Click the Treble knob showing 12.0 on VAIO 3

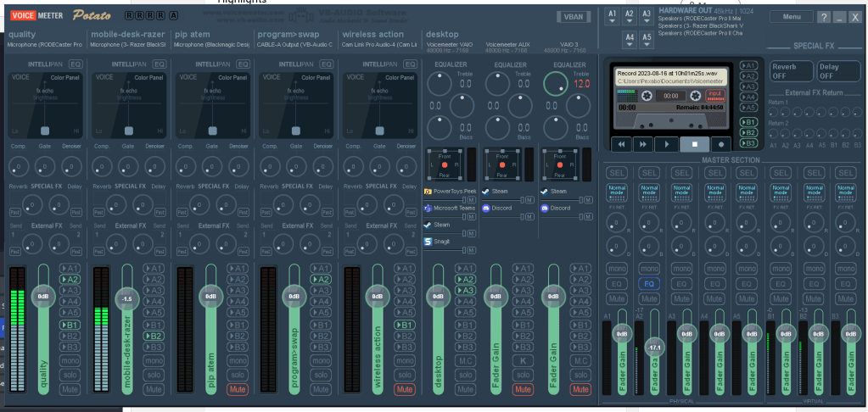coord(555,83)
